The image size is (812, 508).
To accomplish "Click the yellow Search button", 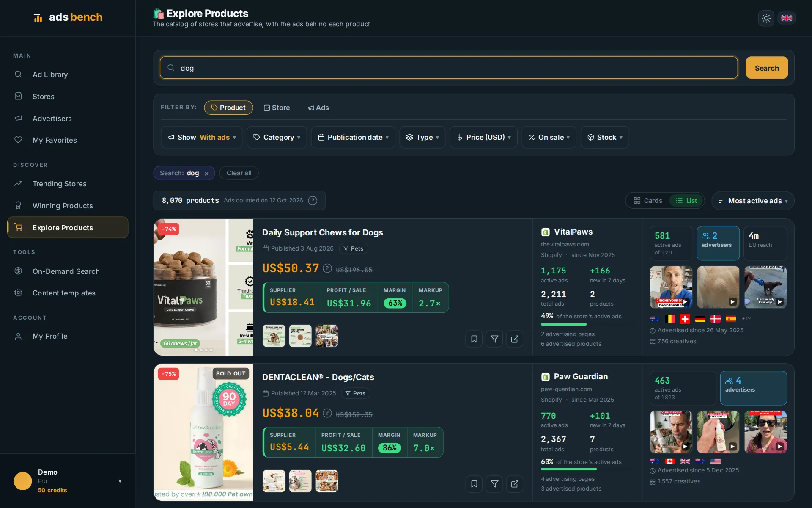I will [767, 68].
